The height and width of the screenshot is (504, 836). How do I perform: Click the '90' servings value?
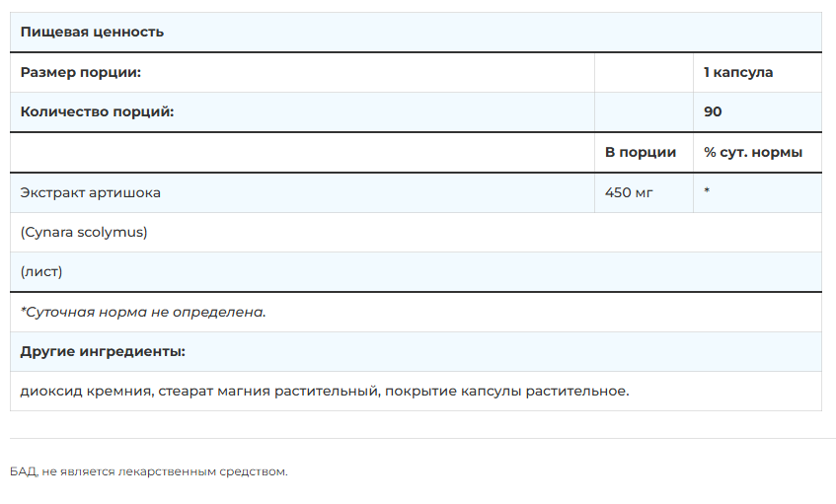click(713, 111)
